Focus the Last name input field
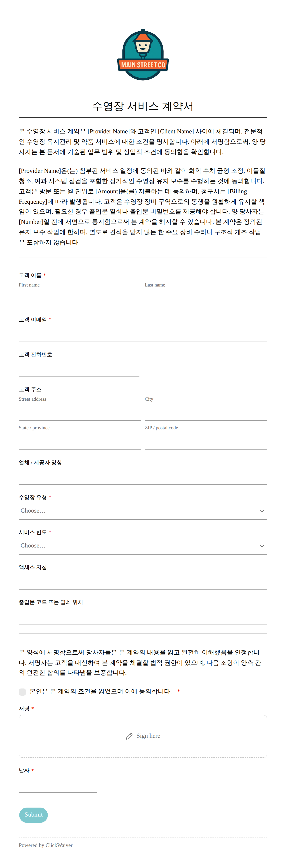This screenshot has height=868, width=286. click(206, 299)
